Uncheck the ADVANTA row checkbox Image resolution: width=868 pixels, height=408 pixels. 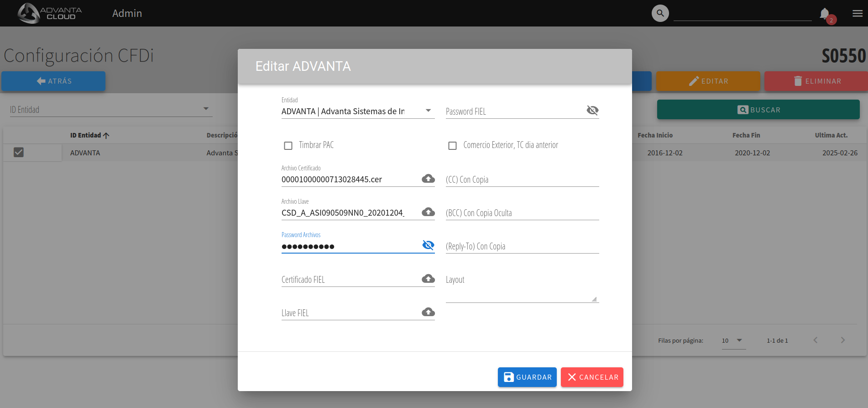click(18, 152)
